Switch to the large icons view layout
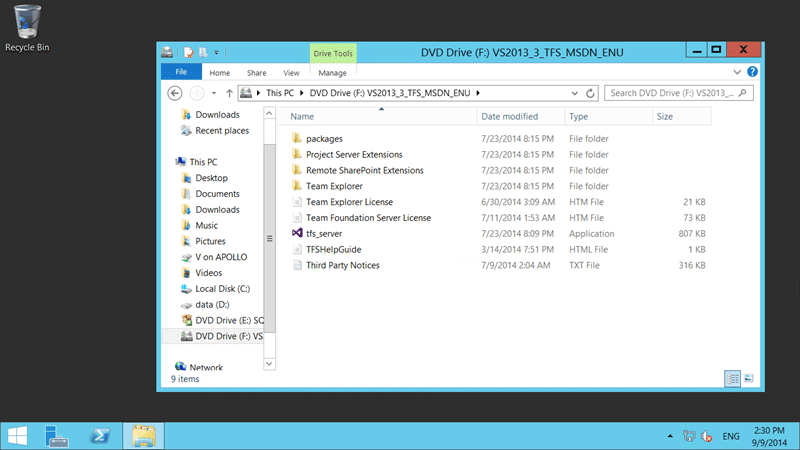This screenshot has height=450, width=800. tap(748, 378)
